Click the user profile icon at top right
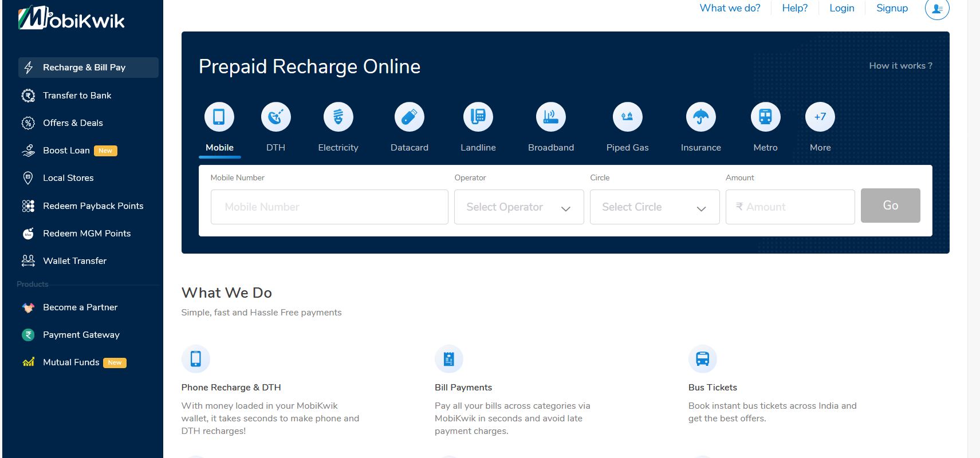980x458 pixels. coord(937,9)
